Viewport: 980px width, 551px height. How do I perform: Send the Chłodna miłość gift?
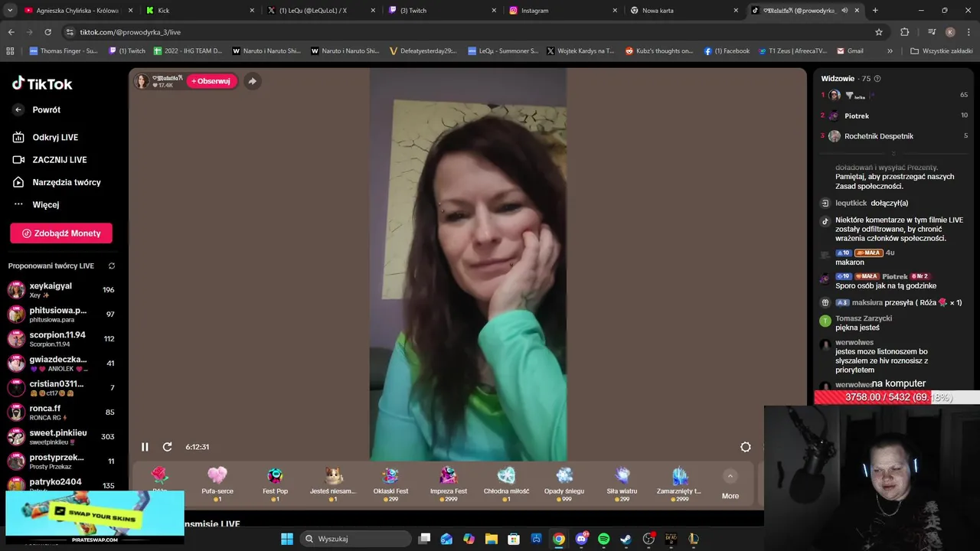506,484
